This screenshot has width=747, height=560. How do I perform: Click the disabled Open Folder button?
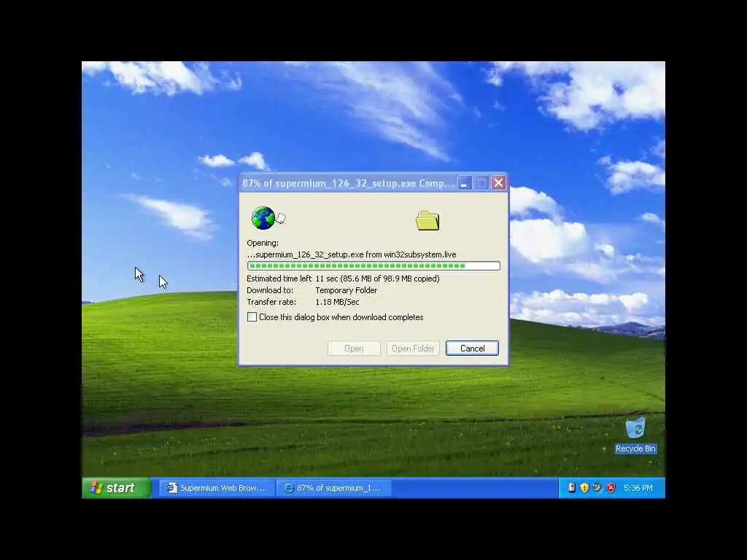(413, 349)
